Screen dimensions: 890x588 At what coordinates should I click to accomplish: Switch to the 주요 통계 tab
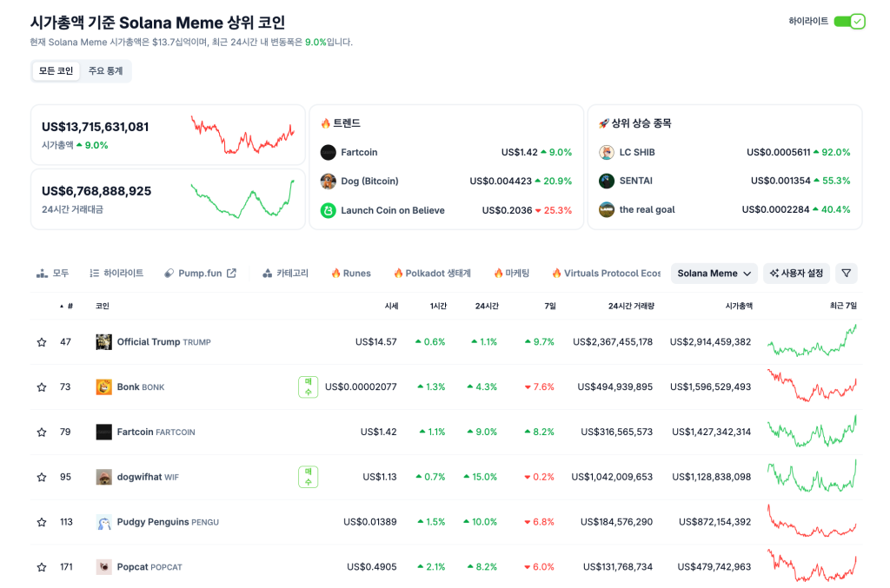105,71
